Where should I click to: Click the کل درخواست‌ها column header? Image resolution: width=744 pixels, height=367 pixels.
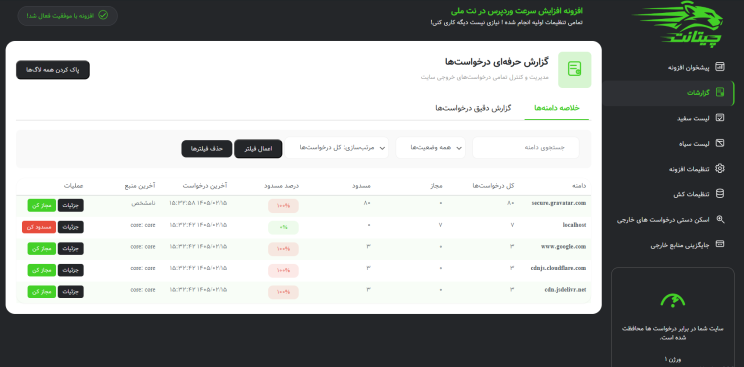point(493,186)
